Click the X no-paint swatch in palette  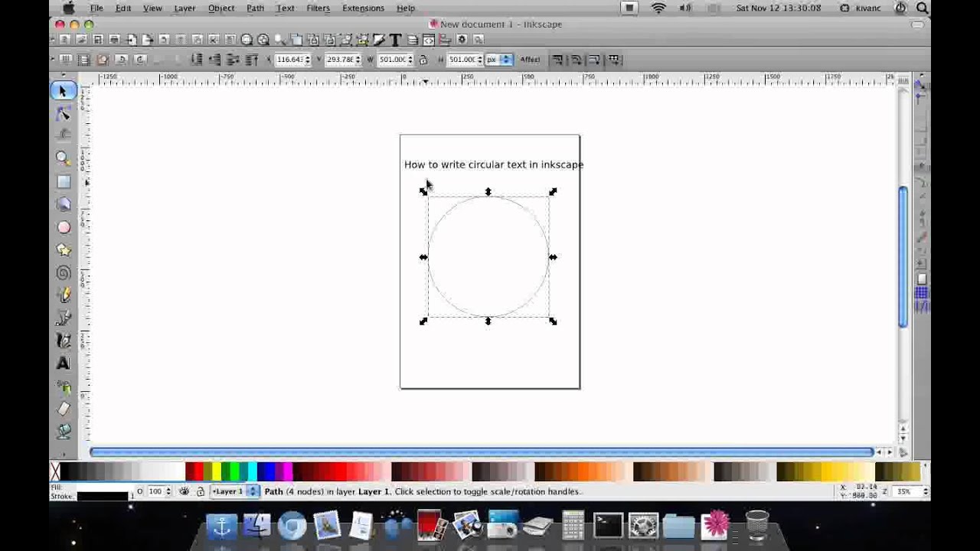point(55,471)
